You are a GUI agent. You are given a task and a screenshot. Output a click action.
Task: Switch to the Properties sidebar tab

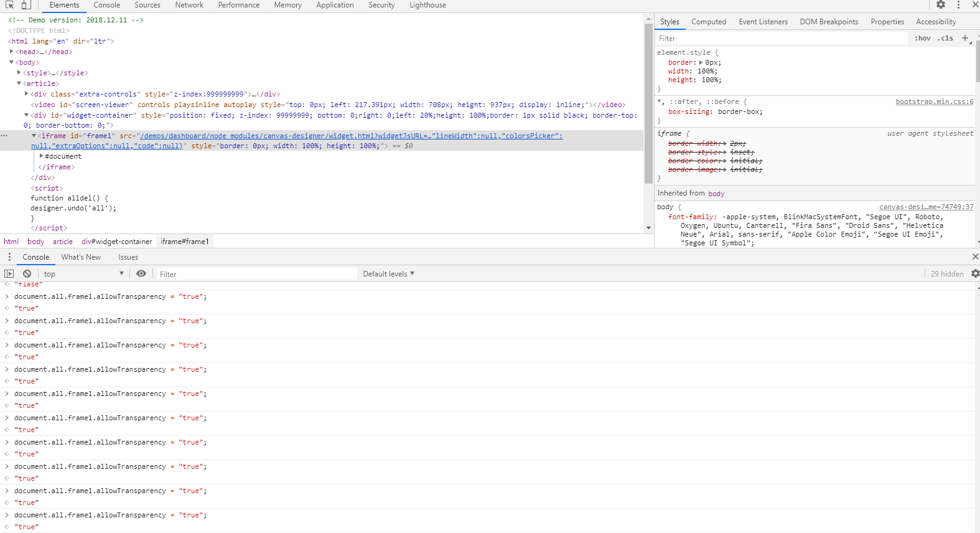click(887, 22)
